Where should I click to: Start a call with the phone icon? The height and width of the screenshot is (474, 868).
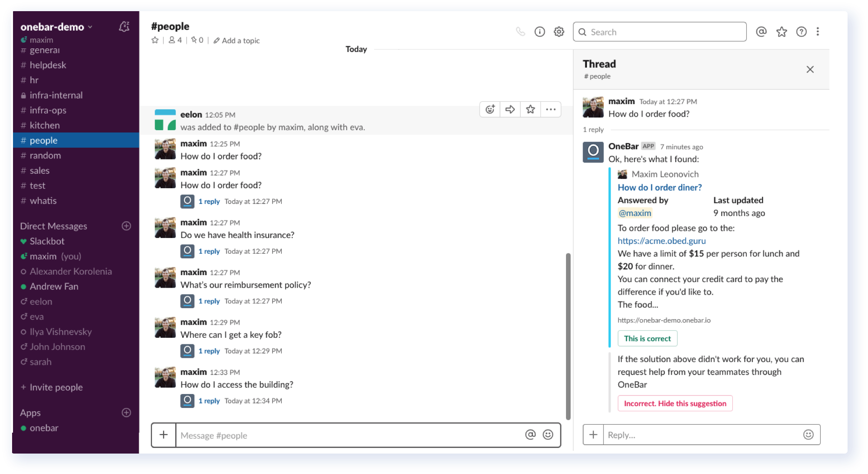click(x=520, y=32)
